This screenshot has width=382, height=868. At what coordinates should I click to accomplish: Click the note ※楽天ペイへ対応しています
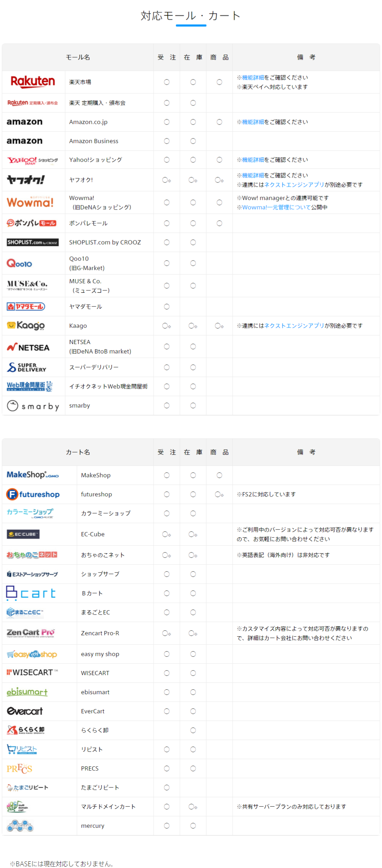click(x=272, y=87)
